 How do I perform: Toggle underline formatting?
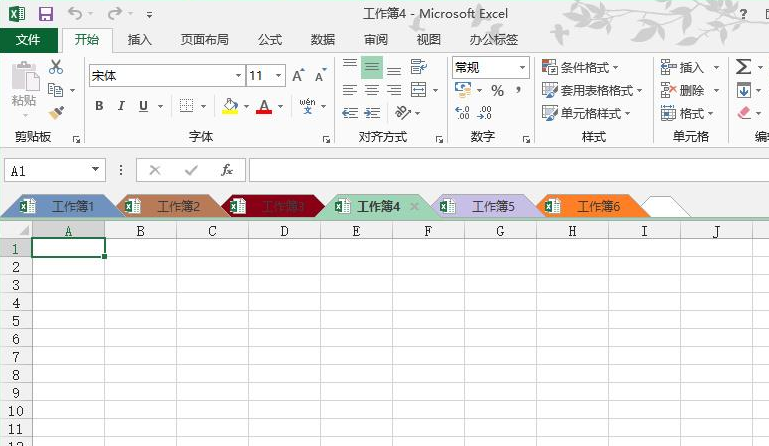tap(143, 105)
